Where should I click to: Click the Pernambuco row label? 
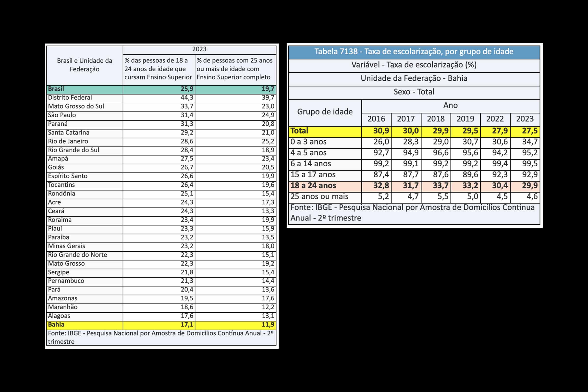click(66, 281)
